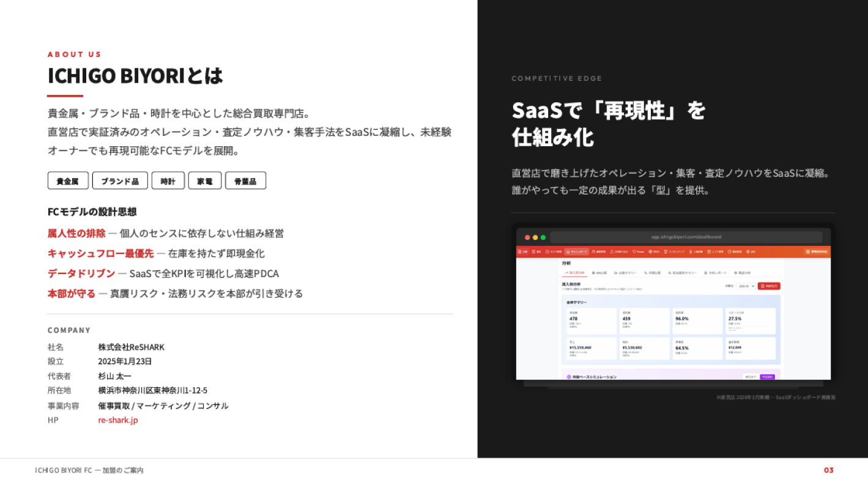Select the ブランド品 category tag

tap(120, 181)
